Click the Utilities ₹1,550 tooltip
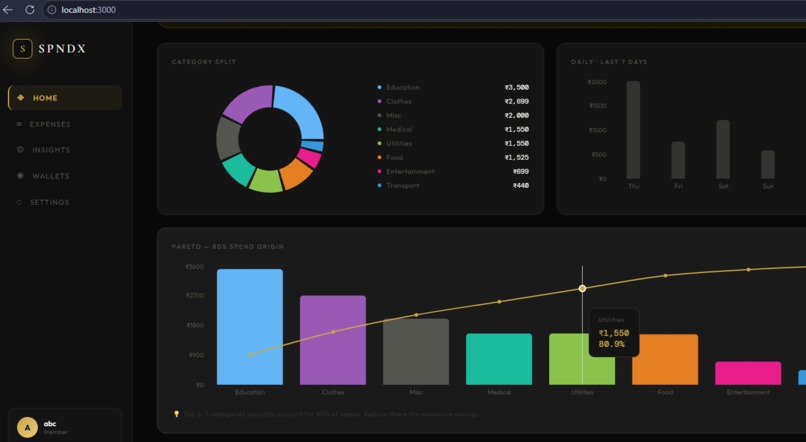This screenshot has height=442, width=806. click(614, 333)
